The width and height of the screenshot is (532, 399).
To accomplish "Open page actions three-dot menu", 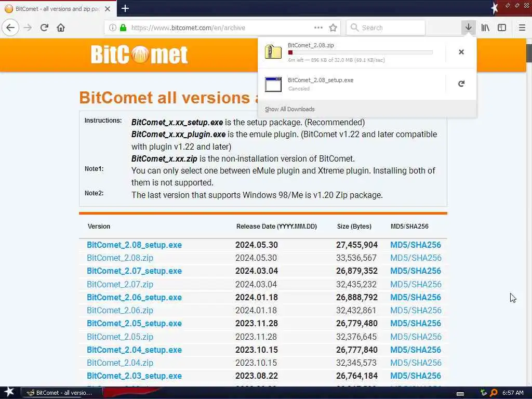I will coord(318,28).
